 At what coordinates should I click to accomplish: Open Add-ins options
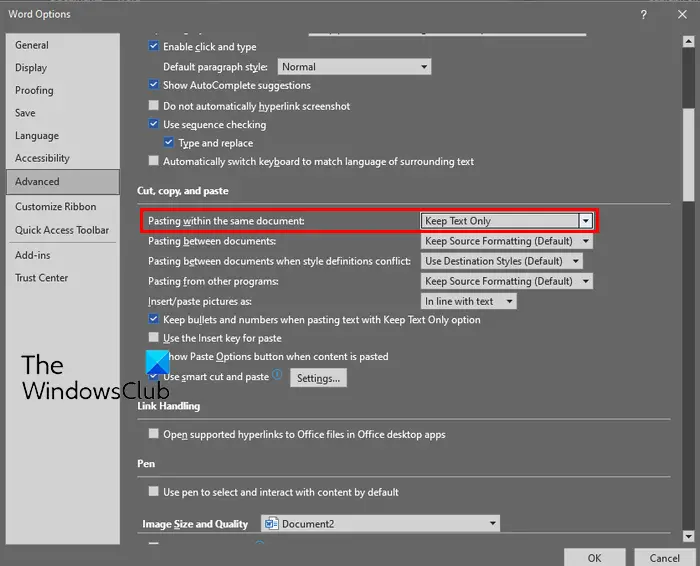[63, 255]
